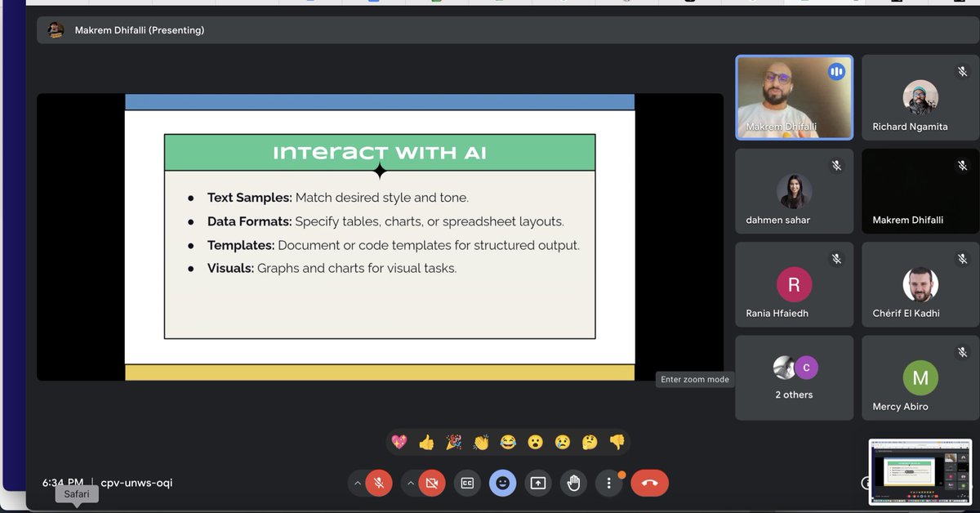Viewport: 980px width, 513px height.
Task: Click muted mic icon on Chérif El Kadhi
Action: (x=962, y=258)
